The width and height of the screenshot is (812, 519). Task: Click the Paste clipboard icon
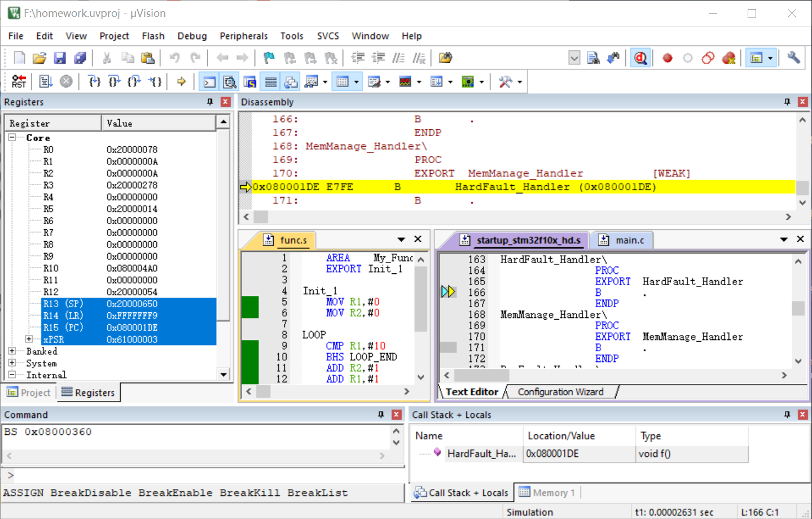click(147, 58)
